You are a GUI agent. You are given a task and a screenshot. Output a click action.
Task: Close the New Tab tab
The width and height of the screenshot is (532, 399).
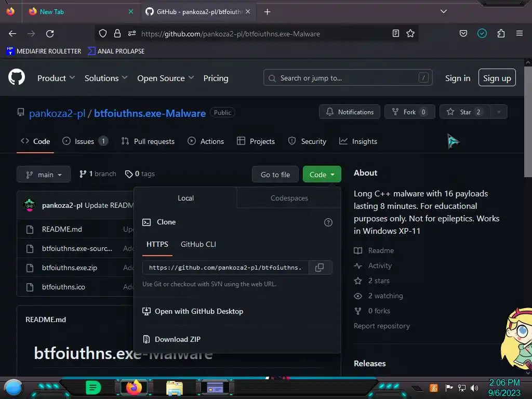coord(131,11)
